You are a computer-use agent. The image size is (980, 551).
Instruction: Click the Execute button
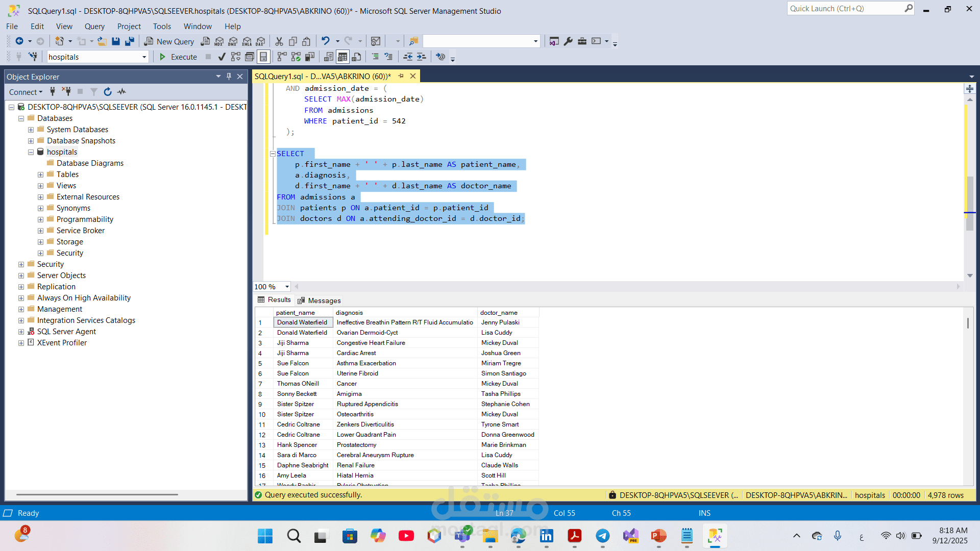point(178,57)
